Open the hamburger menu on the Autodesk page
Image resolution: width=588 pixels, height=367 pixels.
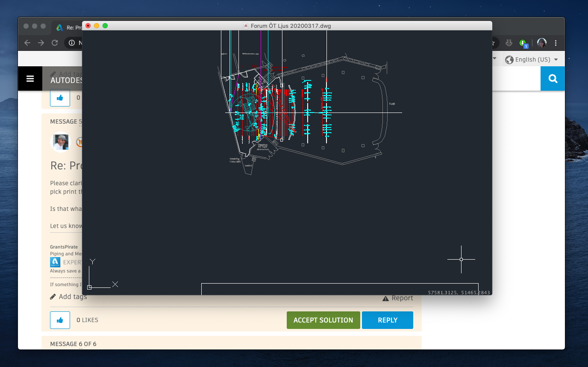point(30,79)
